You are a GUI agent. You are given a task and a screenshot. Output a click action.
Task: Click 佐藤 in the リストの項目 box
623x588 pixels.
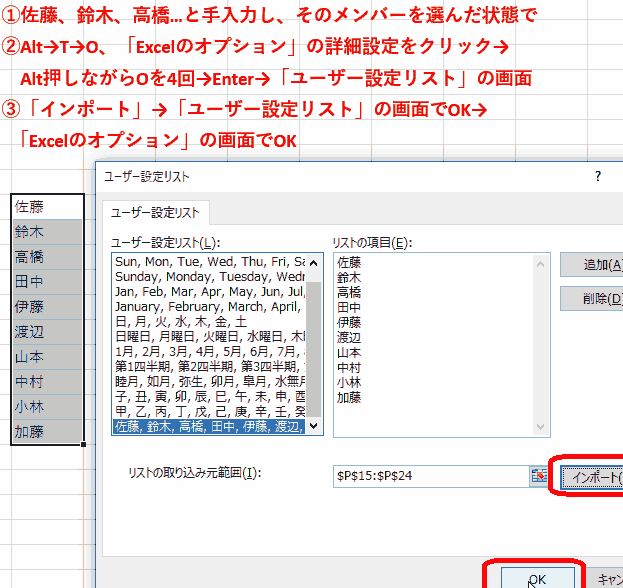349,262
